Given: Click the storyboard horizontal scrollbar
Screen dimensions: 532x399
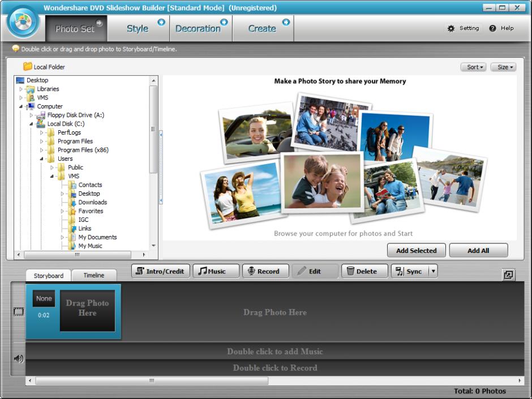Looking at the screenshot, I should pyautogui.click(x=152, y=381).
